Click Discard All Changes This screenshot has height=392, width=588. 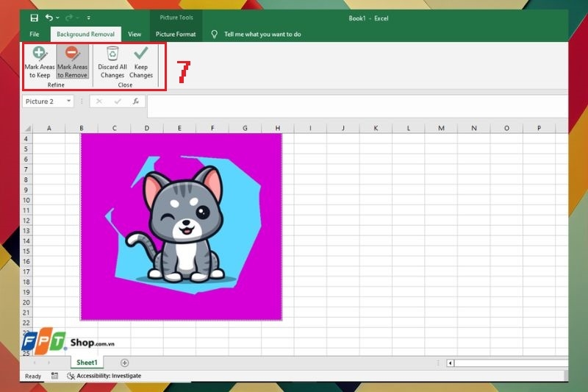coord(112,63)
